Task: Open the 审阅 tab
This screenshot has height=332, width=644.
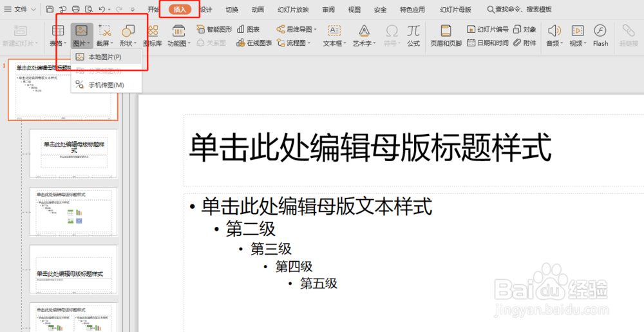Action: 328,10
